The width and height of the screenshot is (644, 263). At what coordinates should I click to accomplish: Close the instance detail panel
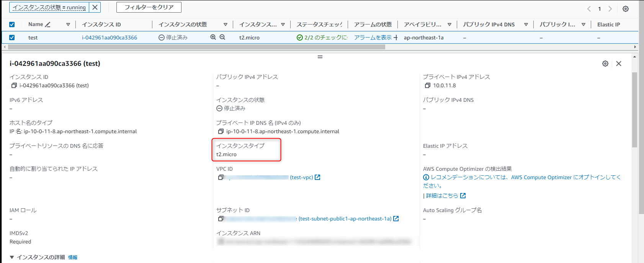tap(619, 64)
